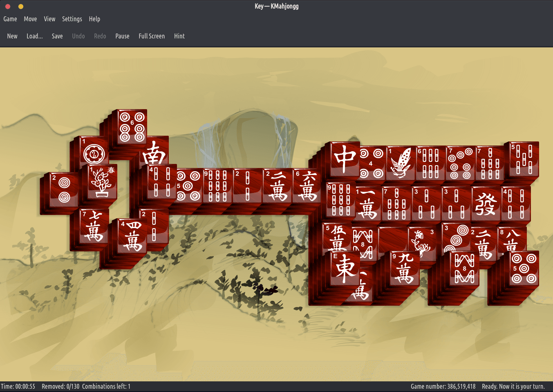
Task: Open the Move menu
Action: tap(30, 19)
